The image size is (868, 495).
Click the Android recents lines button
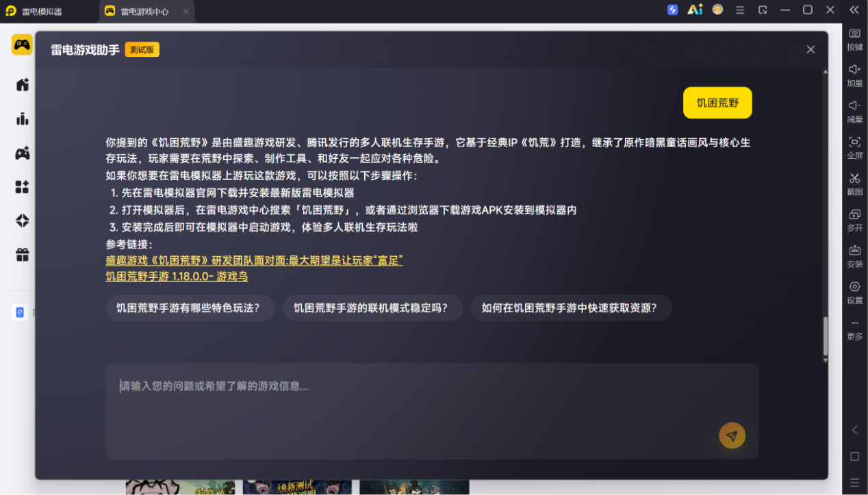tap(854, 483)
